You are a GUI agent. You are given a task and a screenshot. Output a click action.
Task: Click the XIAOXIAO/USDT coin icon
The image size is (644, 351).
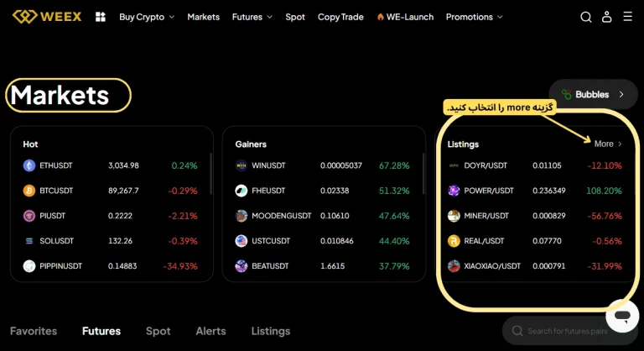[x=454, y=266]
